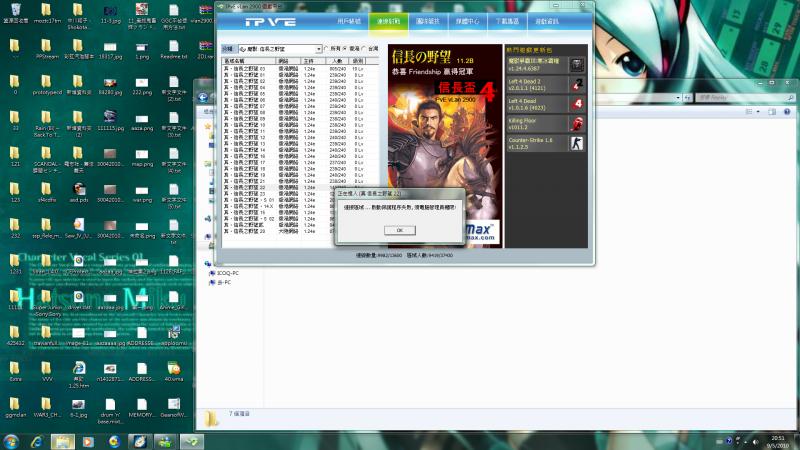Click the top game icon in update list
This screenshot has height=450, width=800.
[x=576, y=64]
